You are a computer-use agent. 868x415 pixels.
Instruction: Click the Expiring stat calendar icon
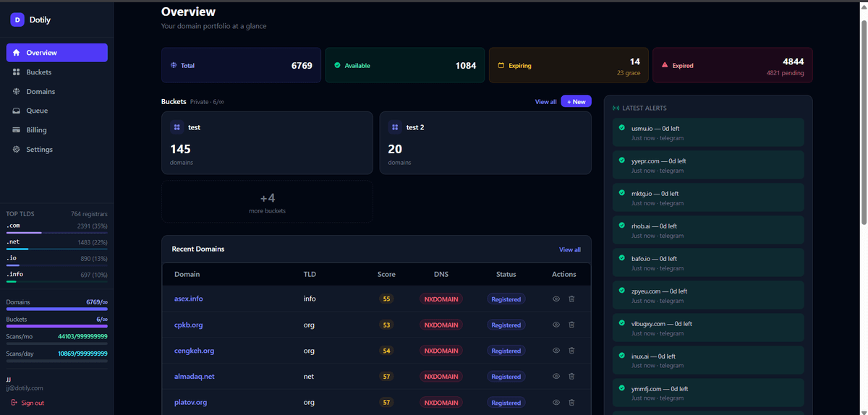[x=501, y=65]
